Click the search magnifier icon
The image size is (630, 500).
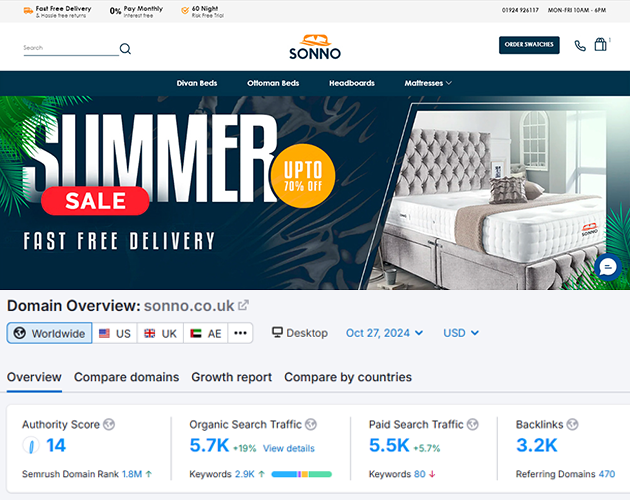pyautogui.click(x=125, y=49)
